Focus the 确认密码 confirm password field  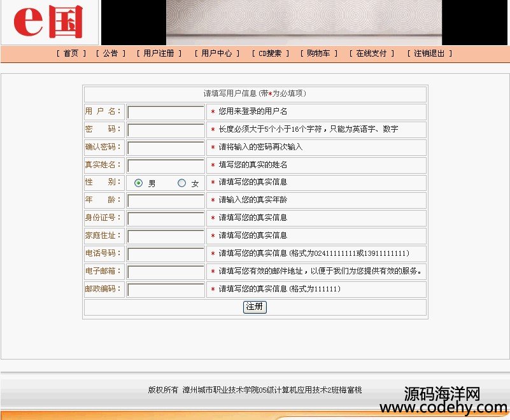click(166, 148)
